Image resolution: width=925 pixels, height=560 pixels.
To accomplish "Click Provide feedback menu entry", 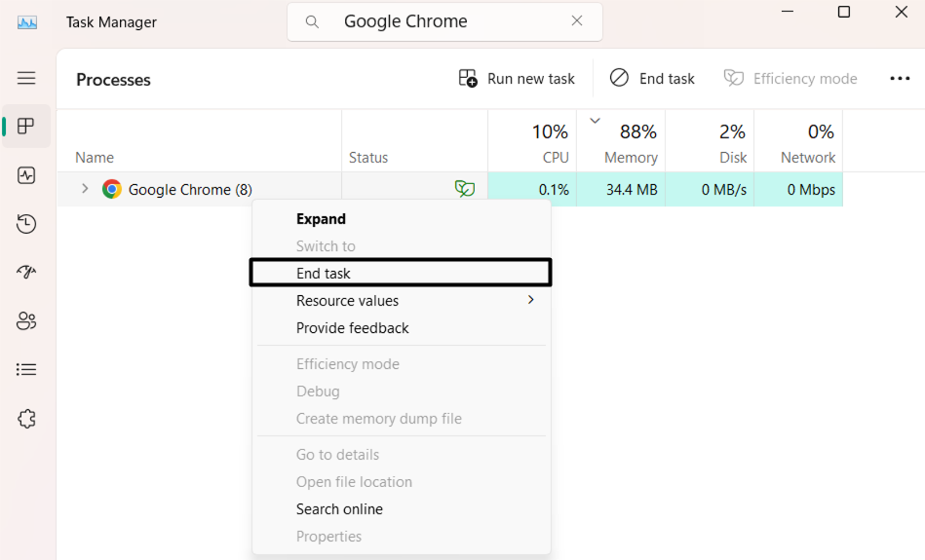I will 352,328.
